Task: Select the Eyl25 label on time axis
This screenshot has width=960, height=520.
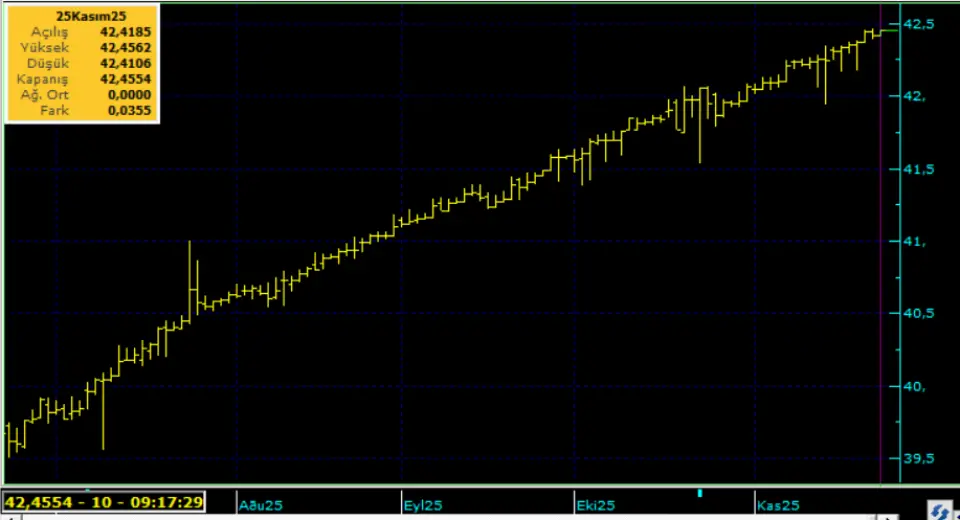Action: (x=424, y=506)
